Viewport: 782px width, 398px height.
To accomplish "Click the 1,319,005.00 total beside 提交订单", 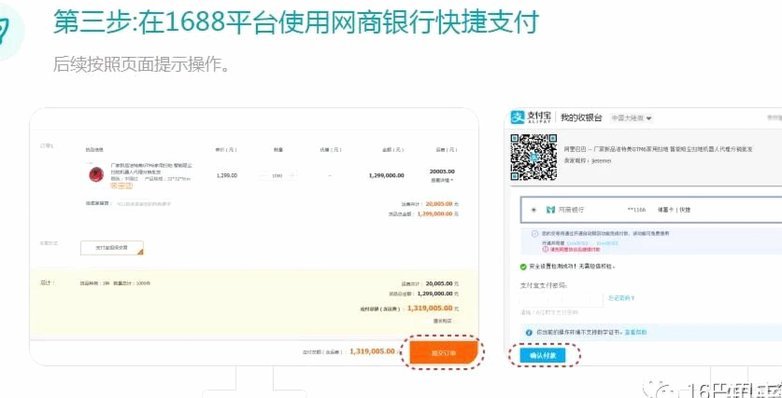I will pos(372,351).
